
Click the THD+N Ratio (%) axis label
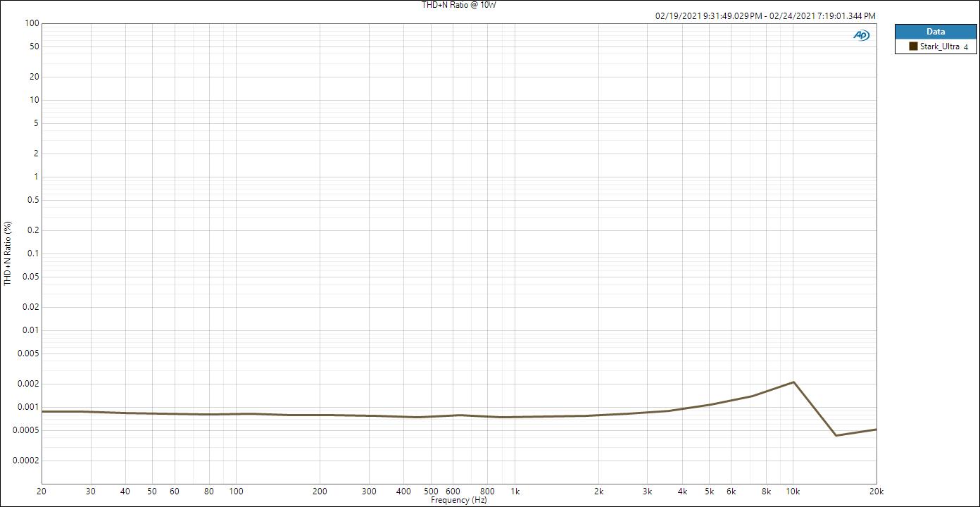click(x=8, y=254)
